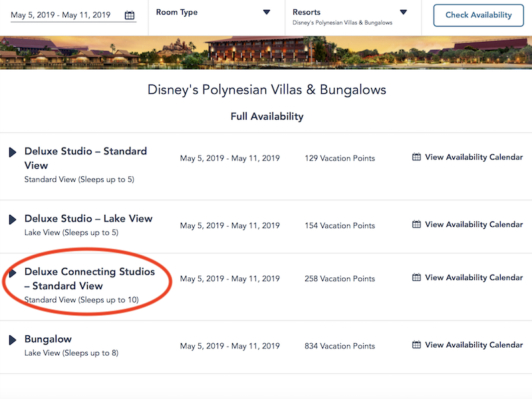Click 'Standard View (Sleeps up to 10)' text
532x399 pixels.
click(81, 300)
